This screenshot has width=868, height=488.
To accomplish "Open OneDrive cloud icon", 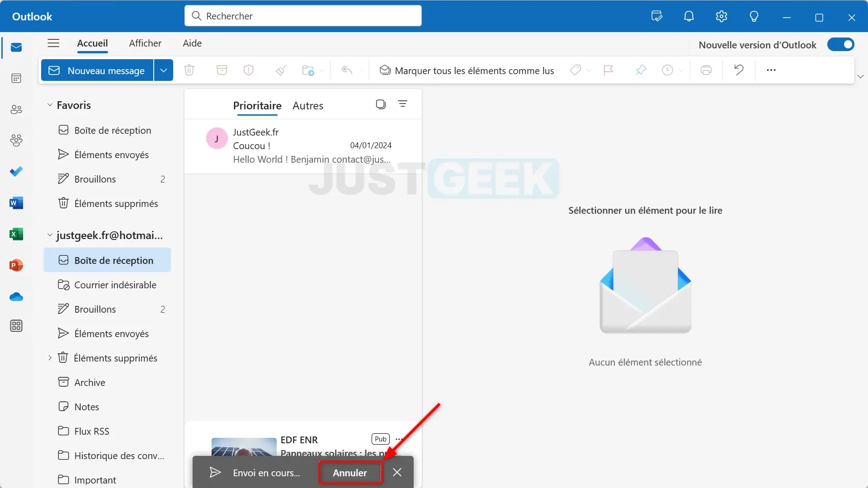I will [16, 297].
